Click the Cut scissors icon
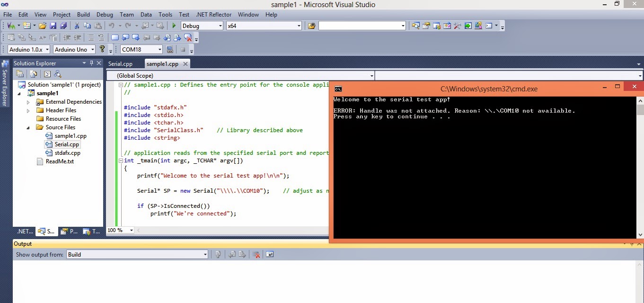 (x=77, y=26)
